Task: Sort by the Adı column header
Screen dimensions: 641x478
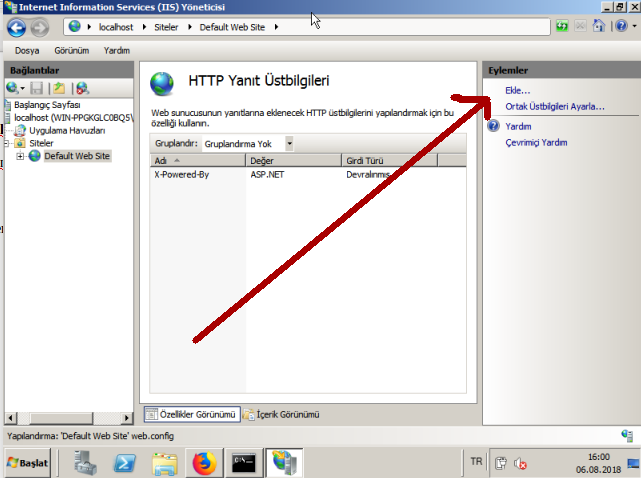Action: click(198, 160)
